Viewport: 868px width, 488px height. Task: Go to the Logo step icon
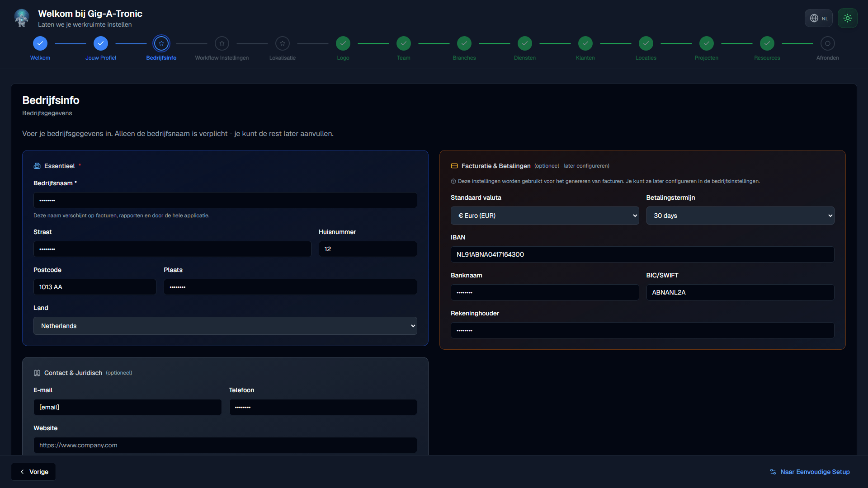point(343,43)
